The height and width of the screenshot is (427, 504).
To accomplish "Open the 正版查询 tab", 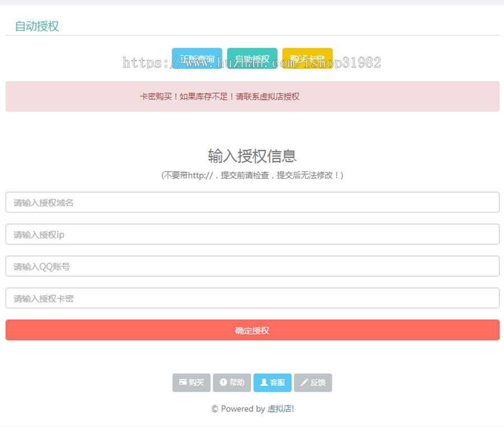I will 197,58.
